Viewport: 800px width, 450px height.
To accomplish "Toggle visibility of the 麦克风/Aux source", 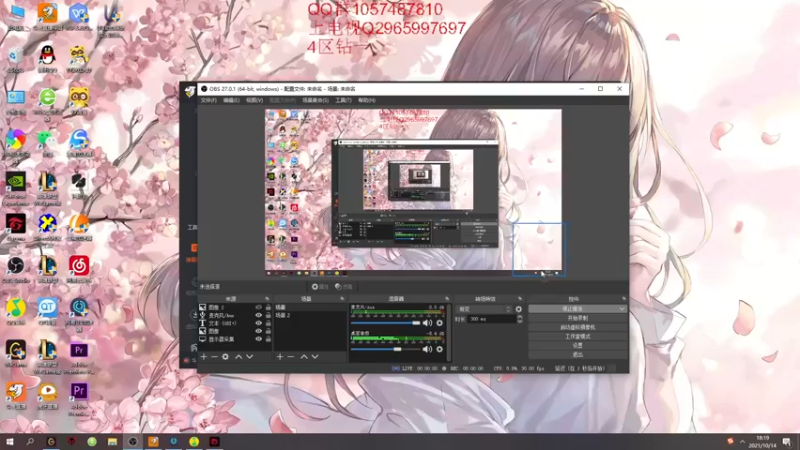I will tap(259, 315).
